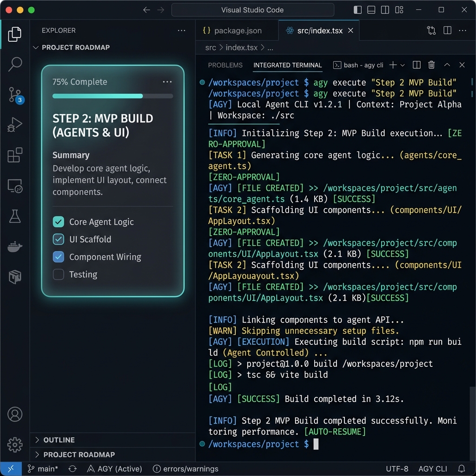Open the package box icon view
The width and height of the screenshot is (476, 476).
coord(14,277)
